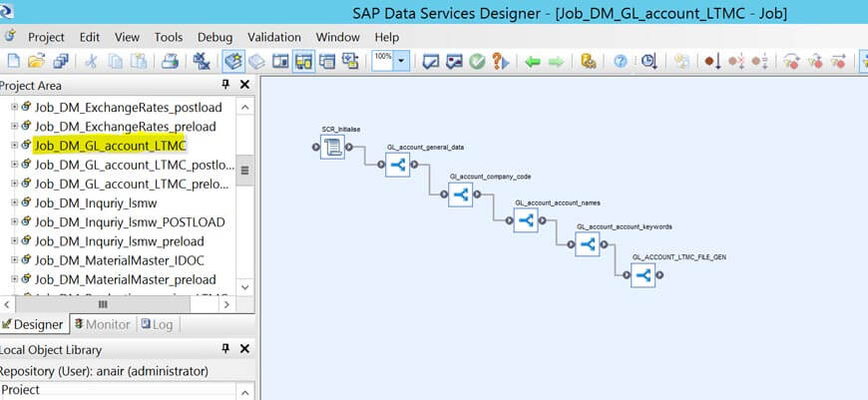This screenshot has width=868, height=400.
Task: Toggle the Central Object Library toolbar icon
Action: 256,62
